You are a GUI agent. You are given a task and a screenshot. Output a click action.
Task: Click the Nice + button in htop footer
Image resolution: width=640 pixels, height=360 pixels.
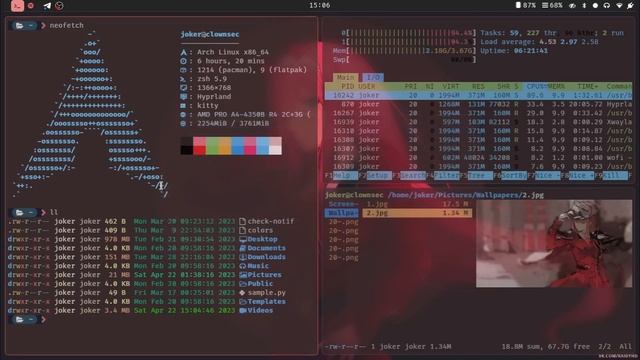581,176
